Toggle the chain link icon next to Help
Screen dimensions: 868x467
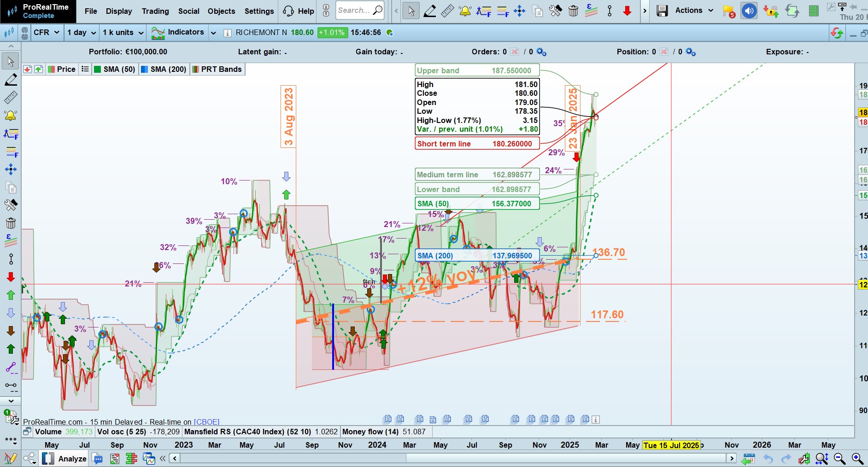click(x=326, y=11)
